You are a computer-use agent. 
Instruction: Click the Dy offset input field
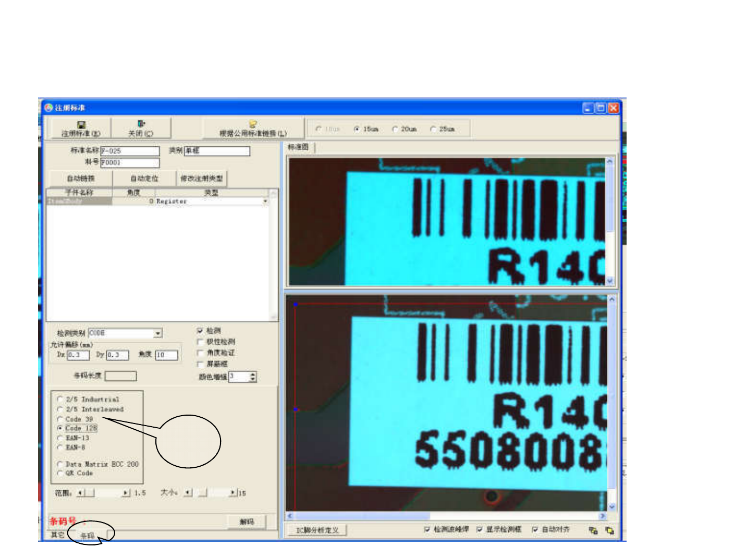[117, 355]
